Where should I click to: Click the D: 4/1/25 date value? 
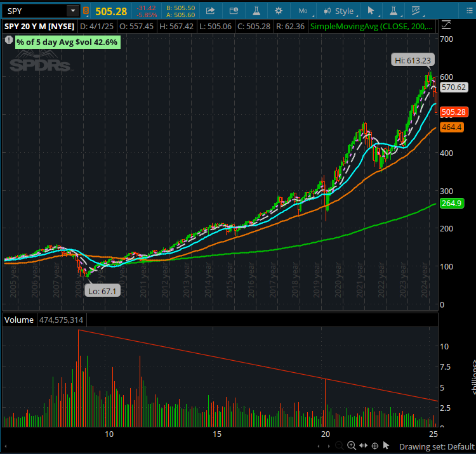(x=96, y=27)
